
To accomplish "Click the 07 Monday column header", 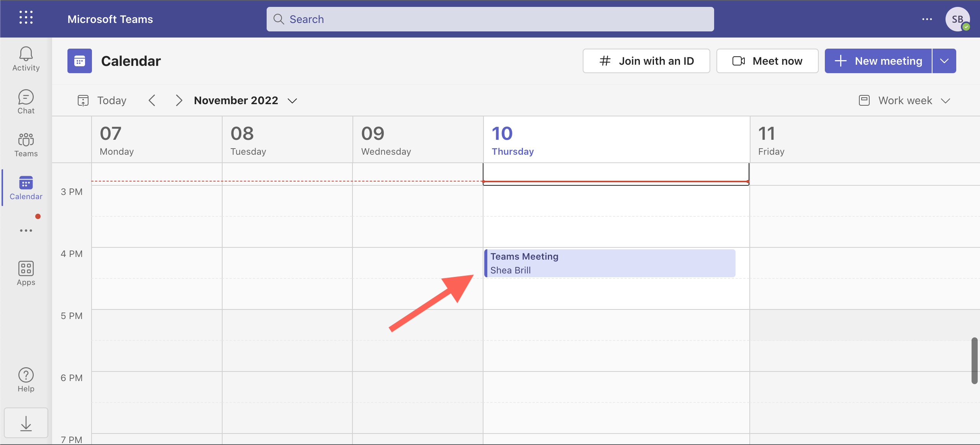I will [157, 140].
